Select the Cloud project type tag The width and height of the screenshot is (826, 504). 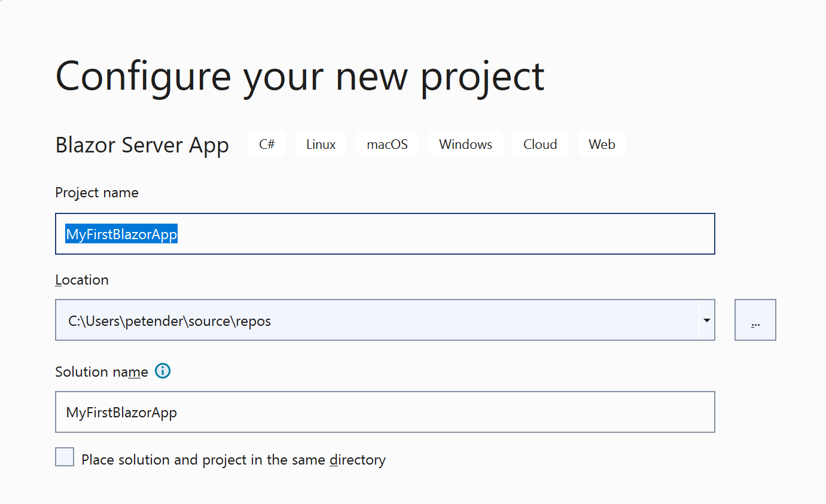click(x=540, y=143)
